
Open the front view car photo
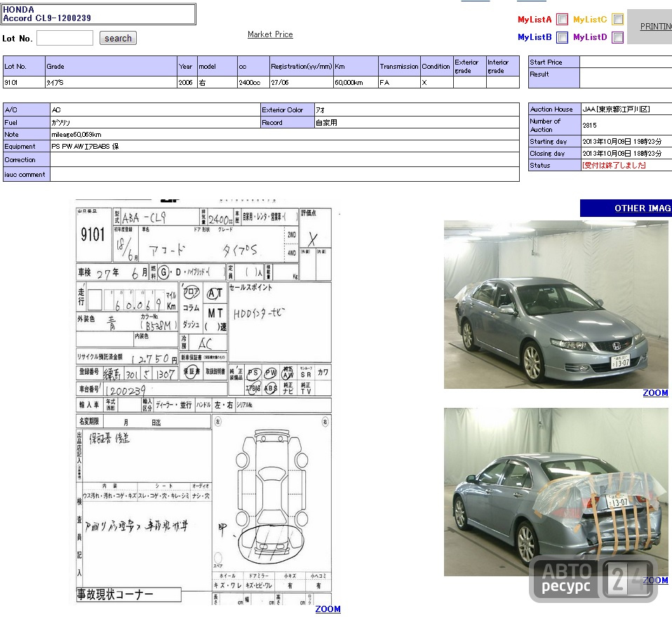coord(556,305)
